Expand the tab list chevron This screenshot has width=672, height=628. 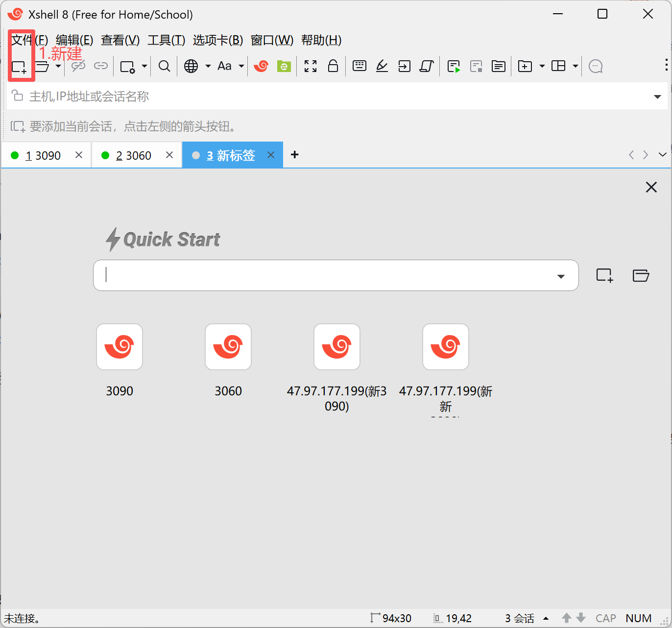(x=663, y=155)
